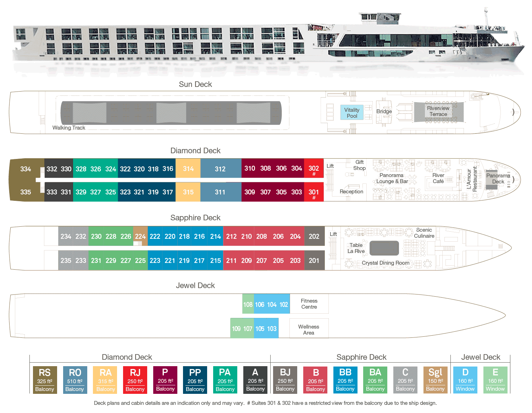The width and height of the screenshot is (532, 413).
Task: Pick the B 205 ft² legend swatch
Action: tap(315, 380)
